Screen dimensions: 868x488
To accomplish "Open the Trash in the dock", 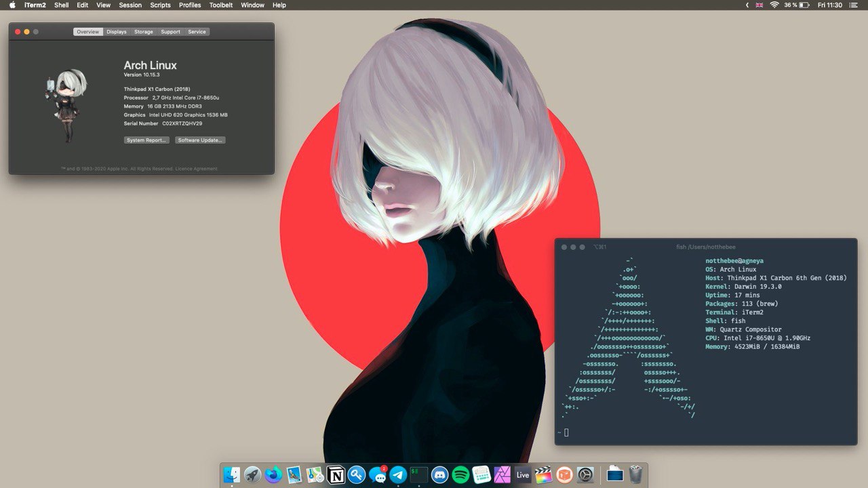I will pos(635,475).
